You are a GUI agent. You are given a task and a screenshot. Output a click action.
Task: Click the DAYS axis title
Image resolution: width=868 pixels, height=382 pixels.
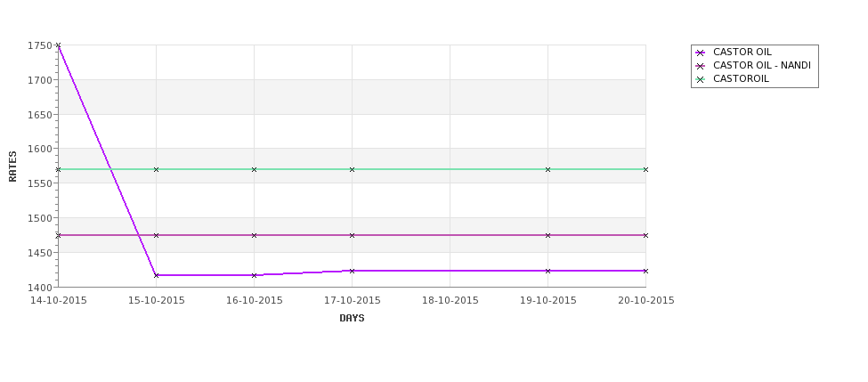pyautogui.click(x=352, y=319)
